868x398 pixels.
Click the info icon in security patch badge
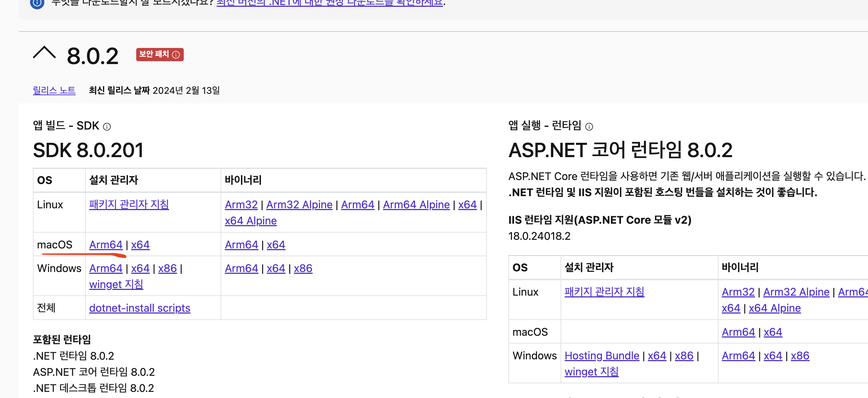[x=176, y=55]
